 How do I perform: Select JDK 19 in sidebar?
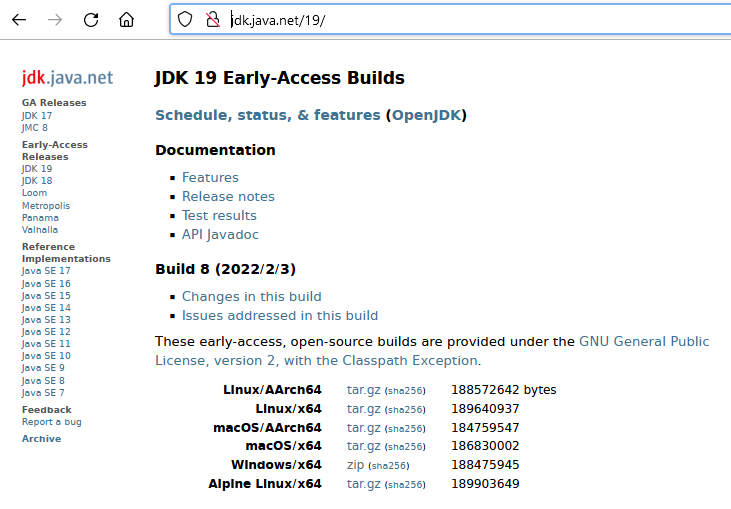tap(37, 169)
